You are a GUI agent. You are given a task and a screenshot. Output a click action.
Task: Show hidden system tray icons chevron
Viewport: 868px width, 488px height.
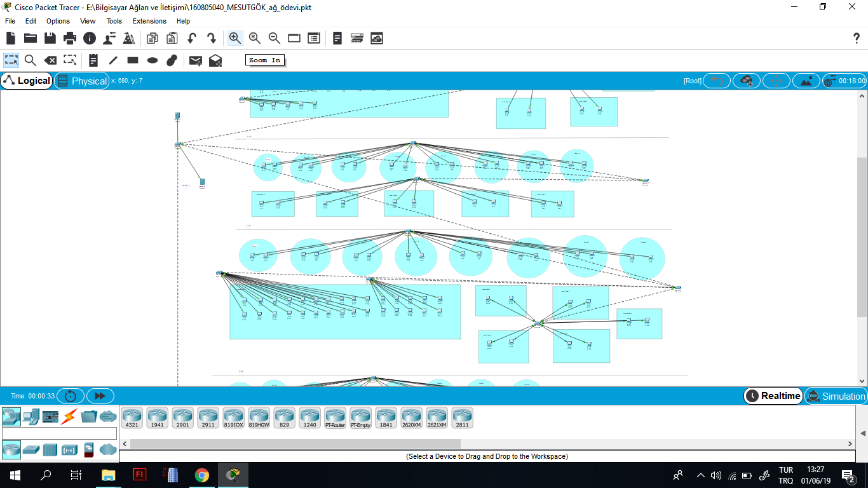700,475
